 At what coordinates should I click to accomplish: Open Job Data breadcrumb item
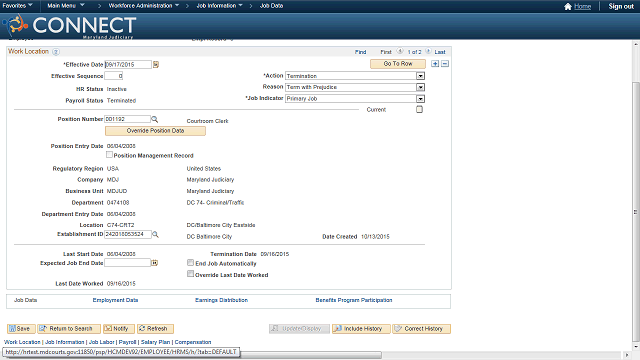coord(271,6)
